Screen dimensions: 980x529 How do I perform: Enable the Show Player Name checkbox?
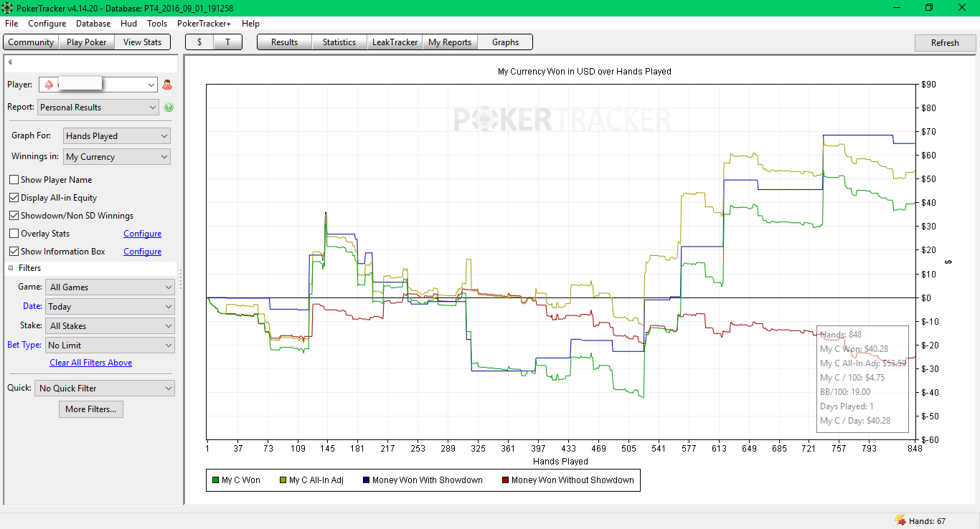pyautogui.click(x=14, y=180)
